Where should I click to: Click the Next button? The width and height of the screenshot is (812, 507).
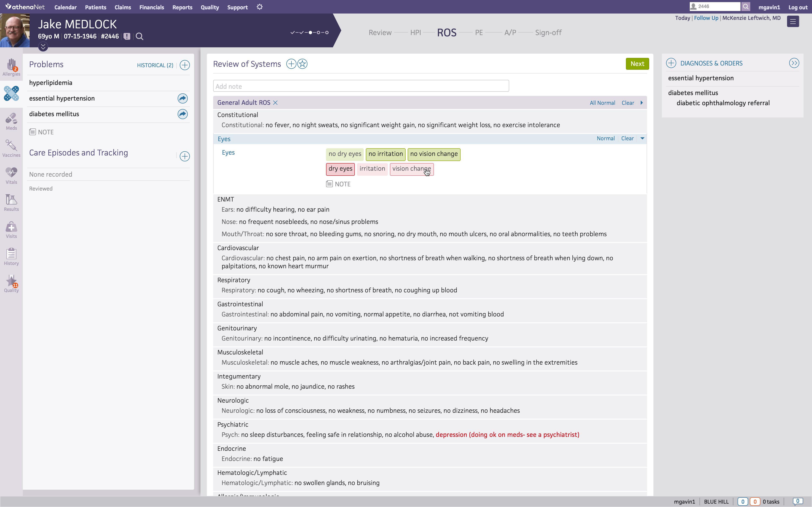637,63
